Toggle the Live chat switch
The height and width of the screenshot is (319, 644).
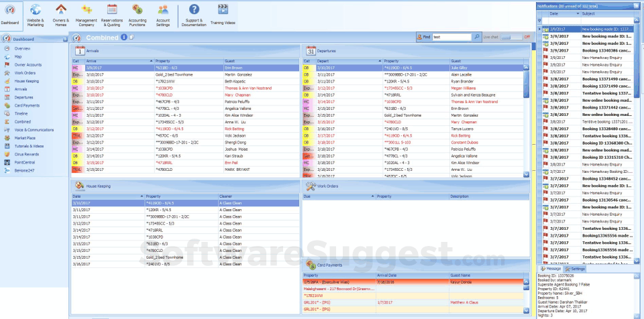pyautogui.click(x=511, y=37)
